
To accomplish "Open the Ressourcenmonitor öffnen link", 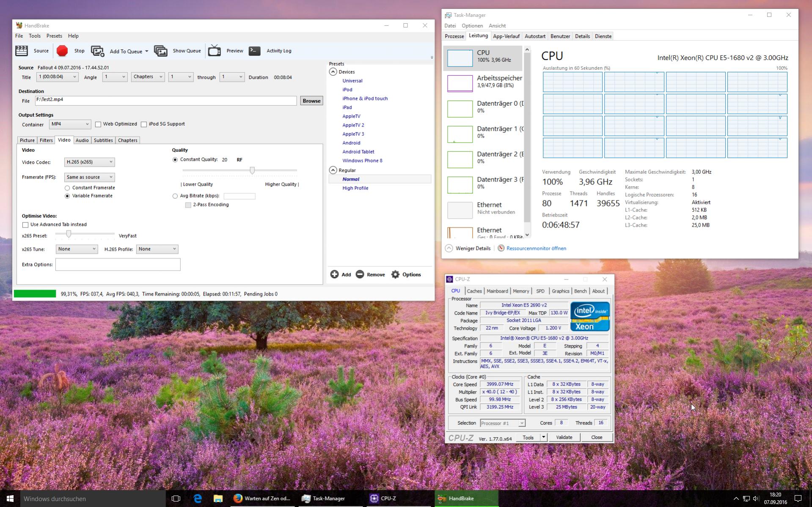I will [x=536, y=248].
